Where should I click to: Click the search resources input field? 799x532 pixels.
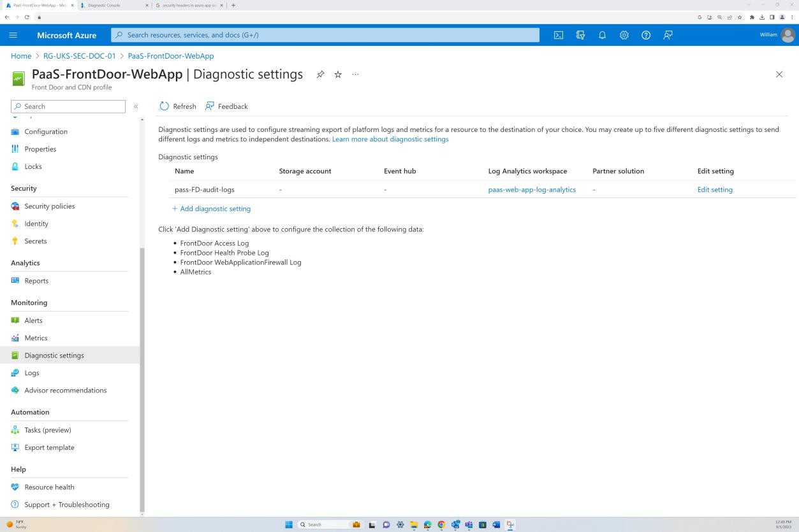[324, 35]
